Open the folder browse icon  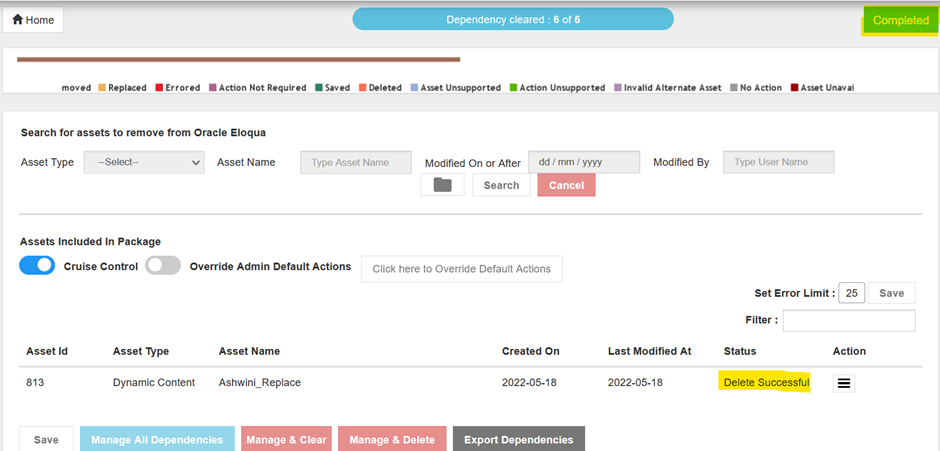[442, 185]
